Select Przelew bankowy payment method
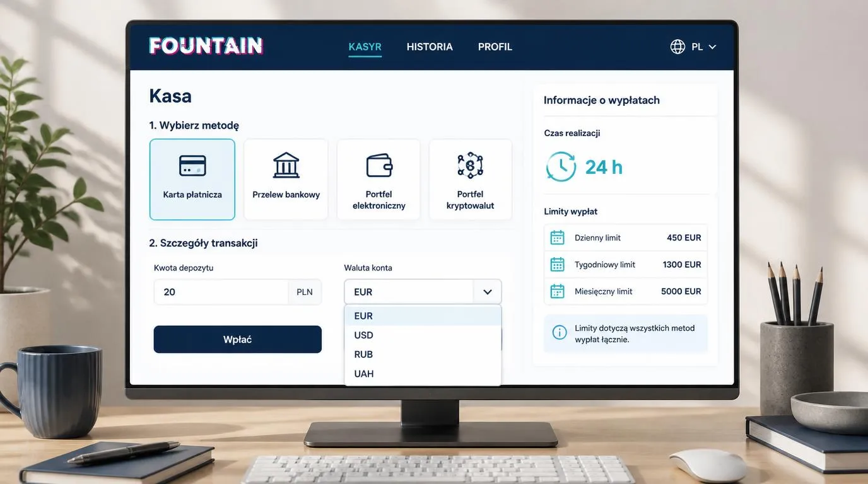This screenshot has width=868, height=484. point(286,180)
